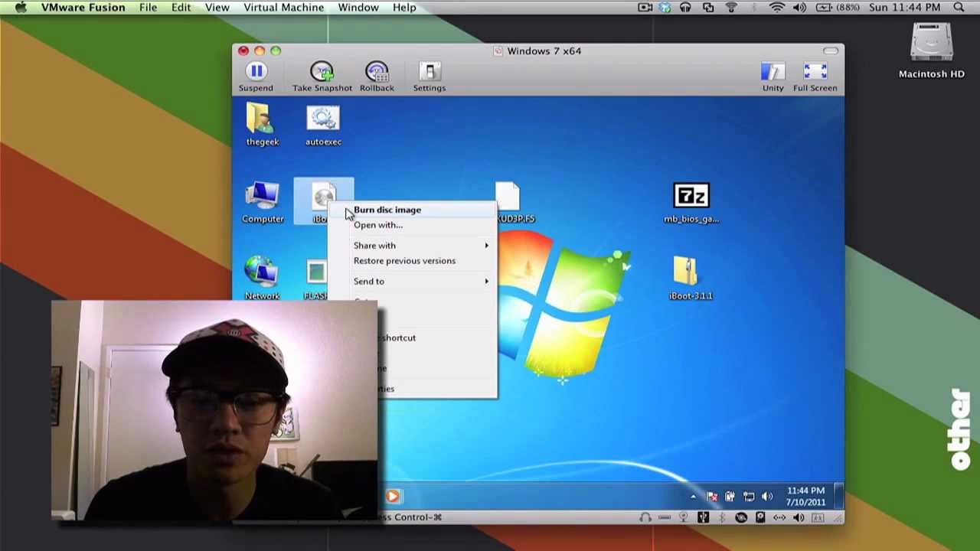Click VMware status bar webcam icon
This screenshot has width=980, height=551.
(684, 517)
